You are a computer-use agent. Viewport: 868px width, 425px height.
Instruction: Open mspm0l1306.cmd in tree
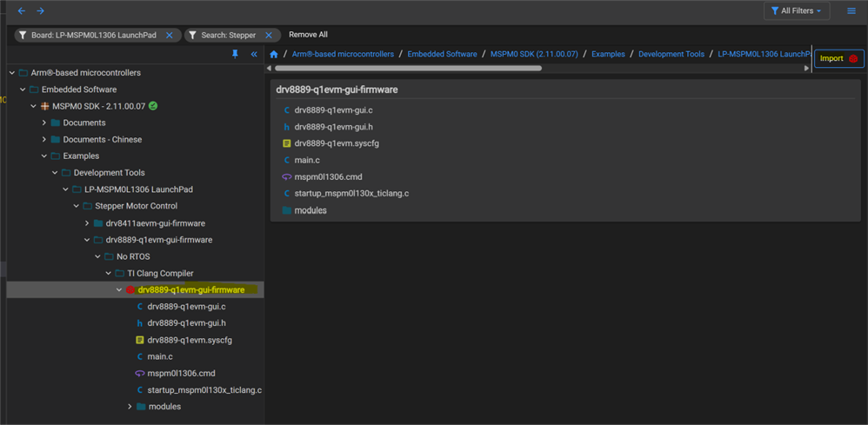(x=181, y=373)
